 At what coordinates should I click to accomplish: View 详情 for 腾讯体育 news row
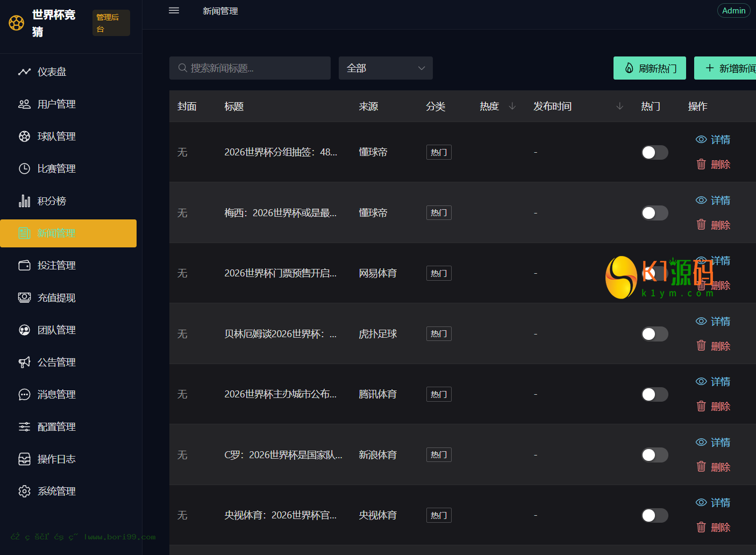713,381
